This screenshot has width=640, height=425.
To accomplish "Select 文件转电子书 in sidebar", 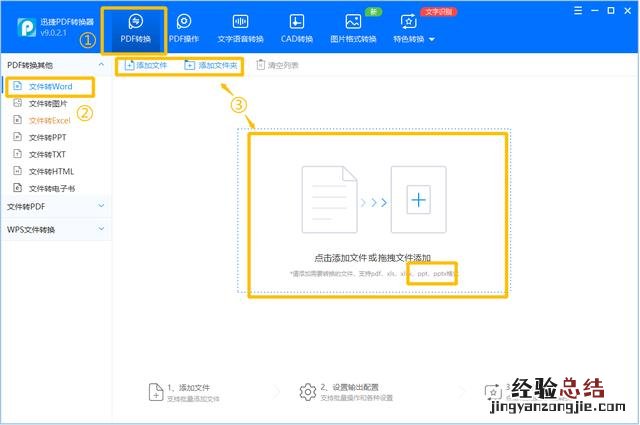I will pos(51,188).
